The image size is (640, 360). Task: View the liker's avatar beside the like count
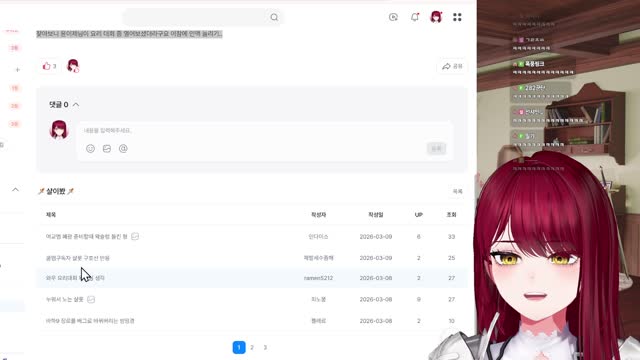click(x=73, y=66)
